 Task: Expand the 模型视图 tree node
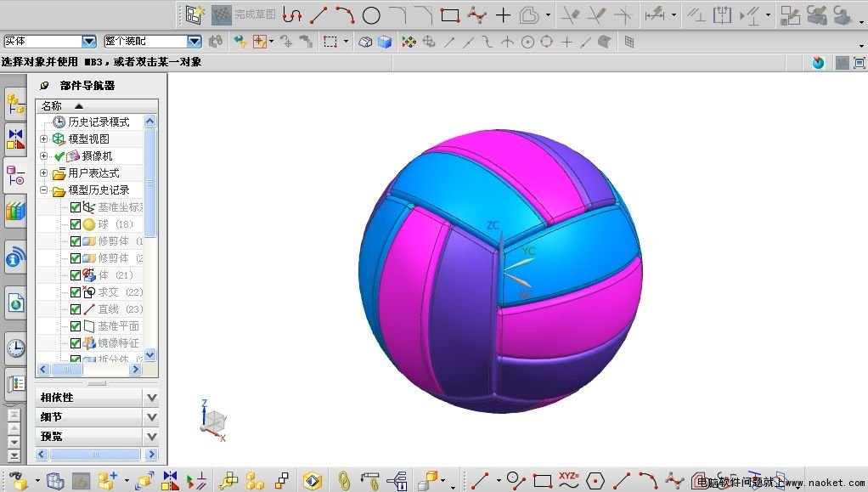pyautogui.click(x=43, y=139)
